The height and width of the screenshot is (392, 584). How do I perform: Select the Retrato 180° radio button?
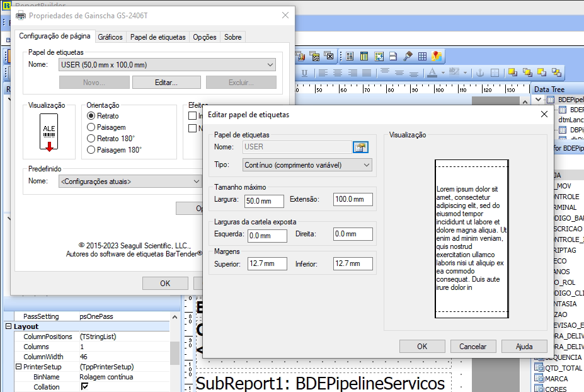[x=111, y=139]
